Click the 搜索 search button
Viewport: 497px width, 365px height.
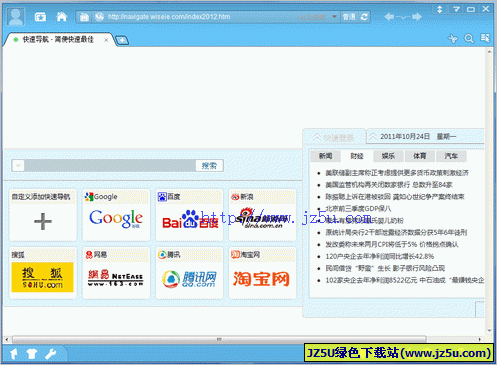209,165
